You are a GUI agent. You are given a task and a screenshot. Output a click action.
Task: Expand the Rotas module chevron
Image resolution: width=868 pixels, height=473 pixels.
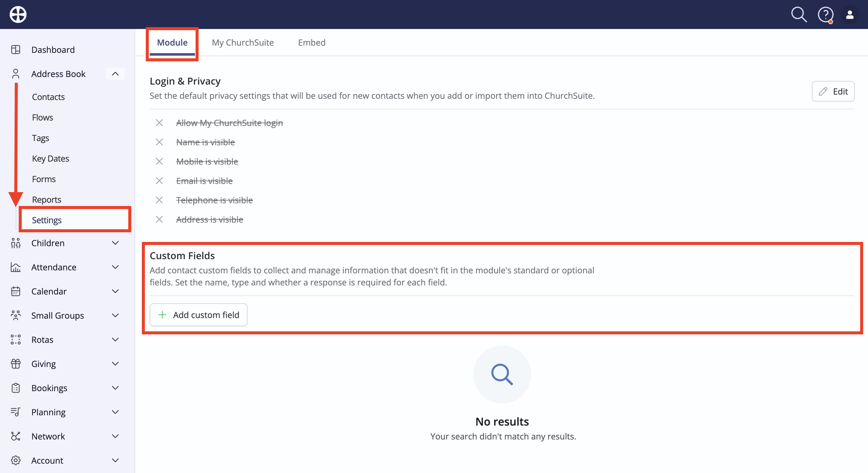pos(115,339)
